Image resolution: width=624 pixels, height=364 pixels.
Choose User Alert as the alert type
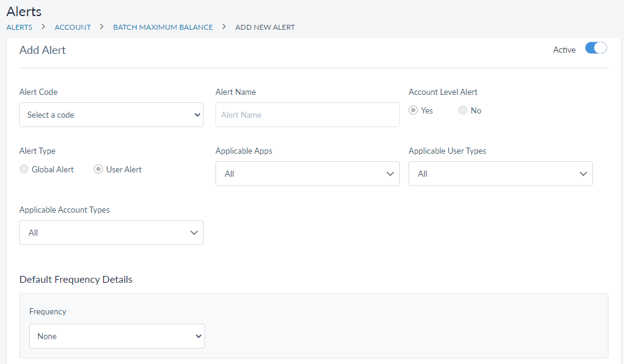coord(99,169)
